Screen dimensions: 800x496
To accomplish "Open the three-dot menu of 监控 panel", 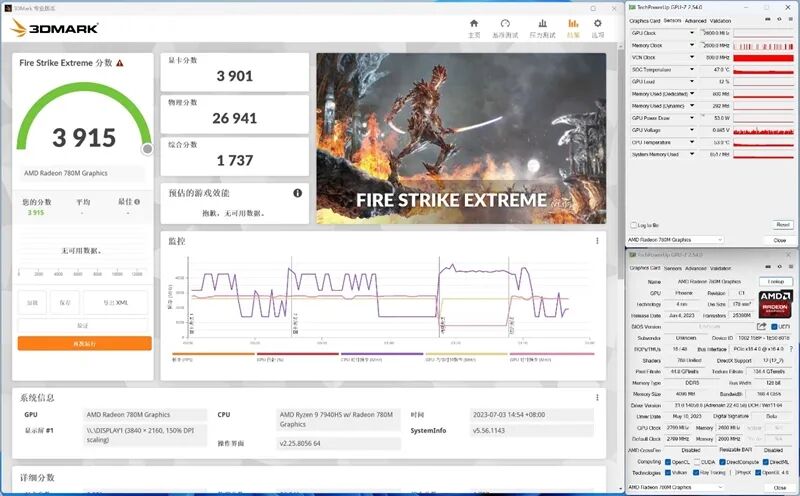I will click(597, 241).
